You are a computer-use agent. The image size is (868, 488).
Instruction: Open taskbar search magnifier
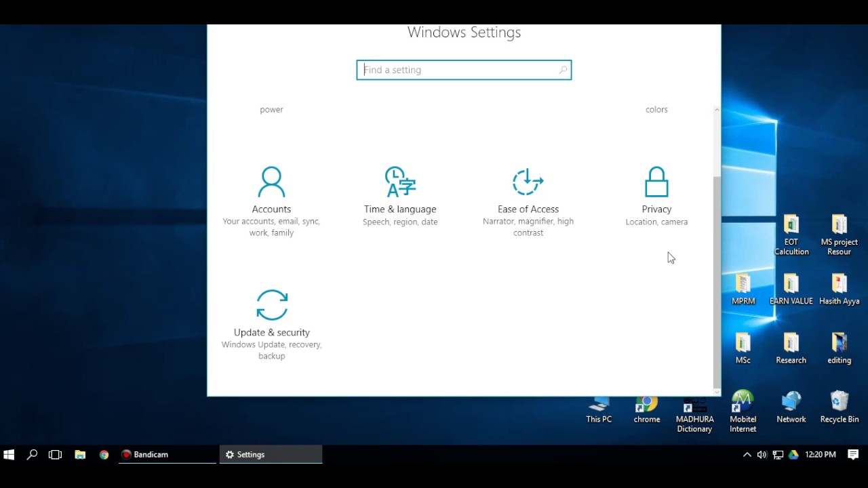(x=32, y=455)
